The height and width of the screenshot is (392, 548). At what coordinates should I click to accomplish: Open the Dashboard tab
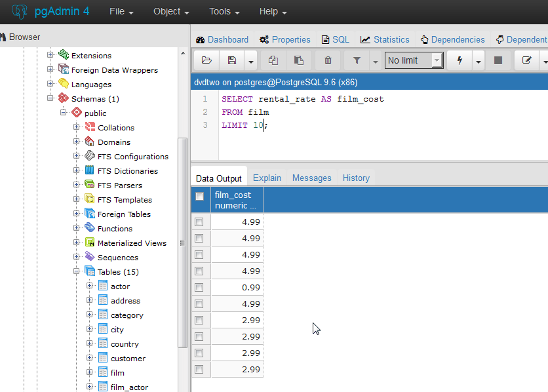pyautogui.click(x=222, y=39)
